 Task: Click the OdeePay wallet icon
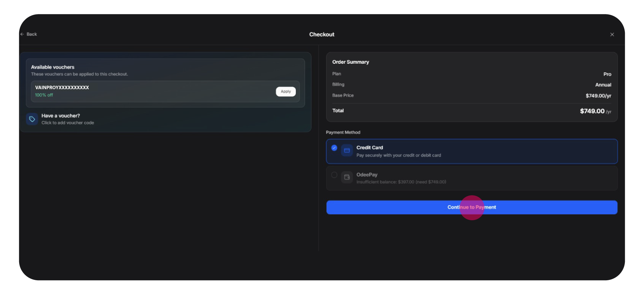pyautogui.click(x=347, y=177)
